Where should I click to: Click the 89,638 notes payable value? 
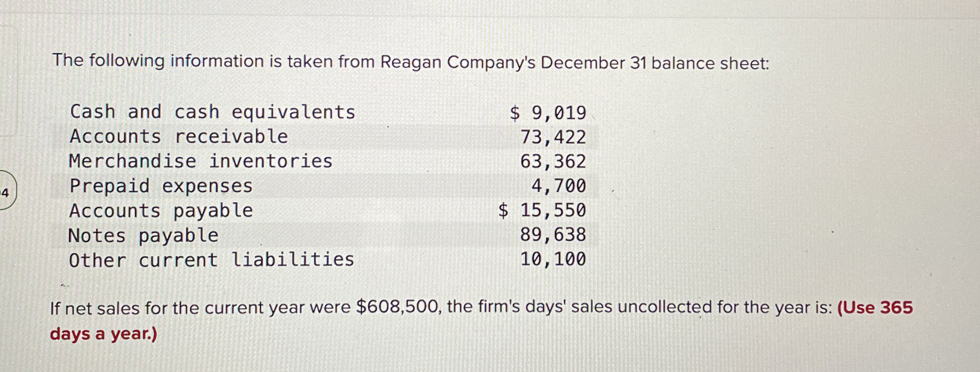[553, 235]
